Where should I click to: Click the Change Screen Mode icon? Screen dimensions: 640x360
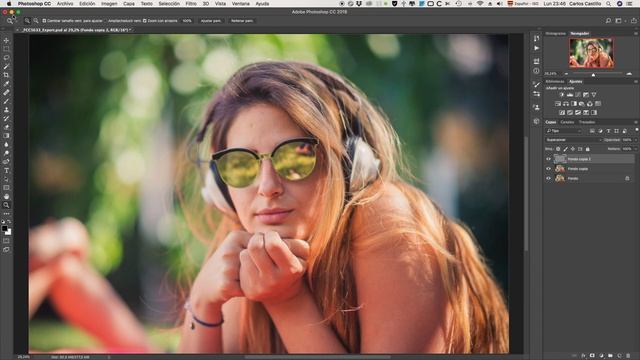6,249
